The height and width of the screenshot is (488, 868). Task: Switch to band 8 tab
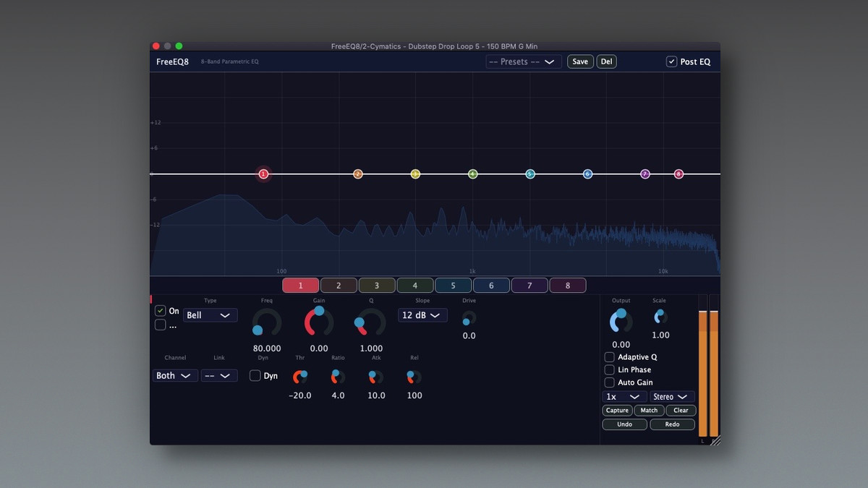pyautogui.click(x=568, y=286)
